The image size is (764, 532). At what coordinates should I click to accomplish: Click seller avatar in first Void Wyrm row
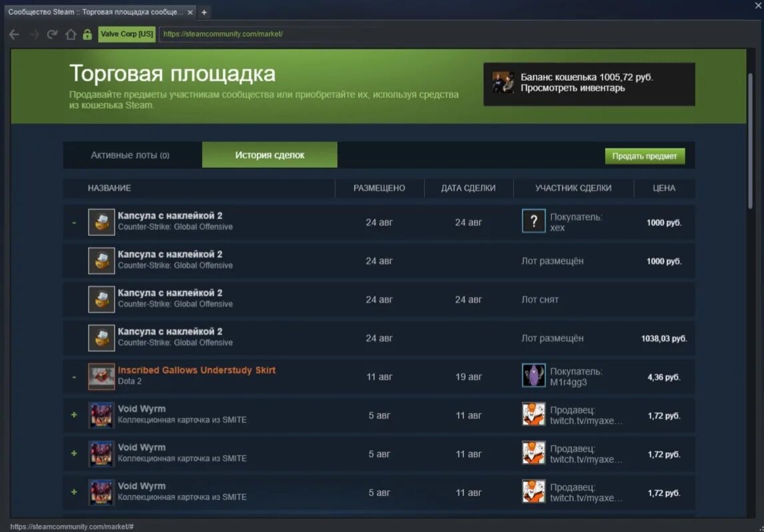pos(533,414)
